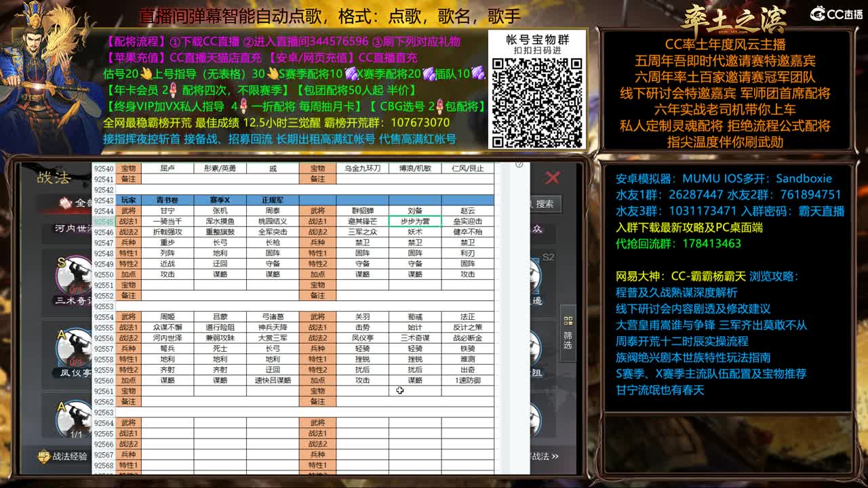Viewport: 868px width, 488px height.
Task: Select the header cell 正规军
Action: coord(273,200)
